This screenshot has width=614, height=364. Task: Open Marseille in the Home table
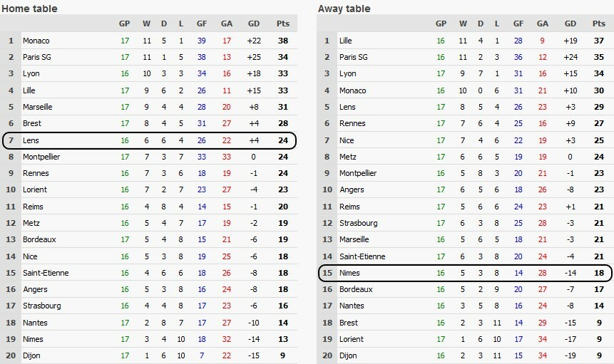click(40, 107)
